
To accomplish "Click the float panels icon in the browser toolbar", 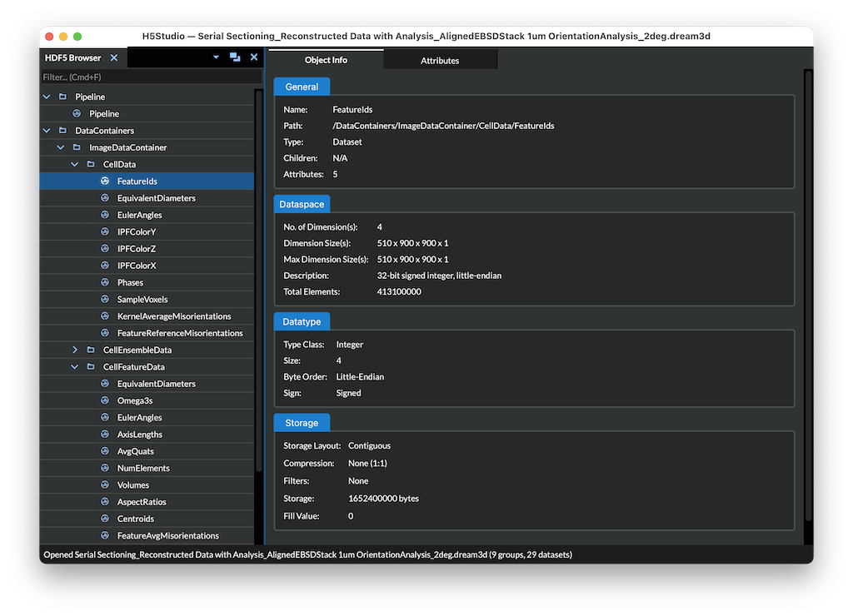I will [234, 57].
